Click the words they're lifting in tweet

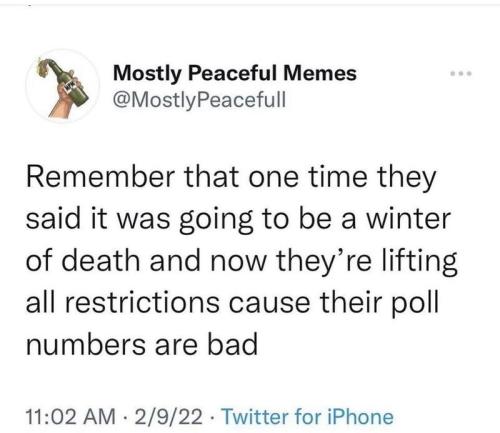click(367, 261)
